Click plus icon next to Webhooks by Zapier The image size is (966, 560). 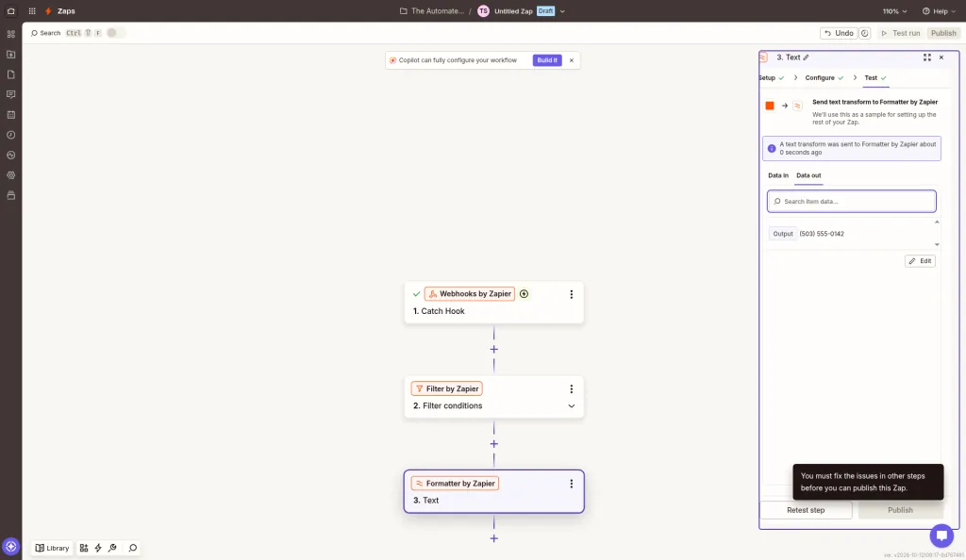tap(524, 294)
